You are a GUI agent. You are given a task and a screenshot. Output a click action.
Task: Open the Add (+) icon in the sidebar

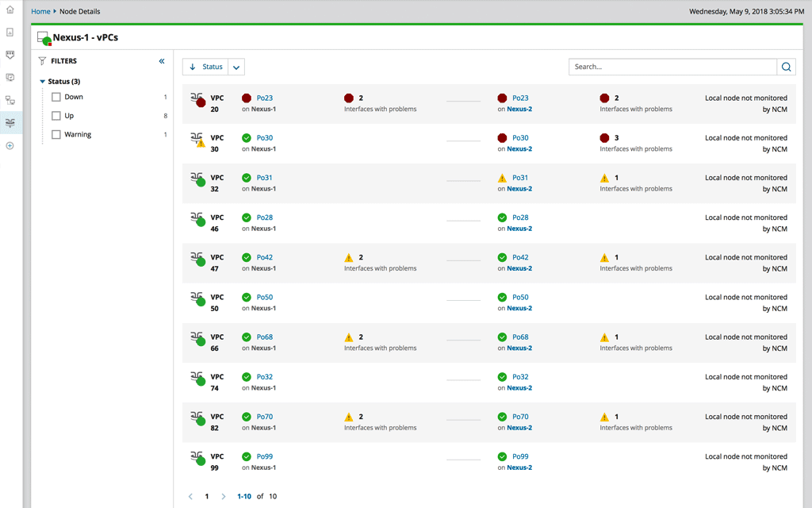tap(10, 145)
